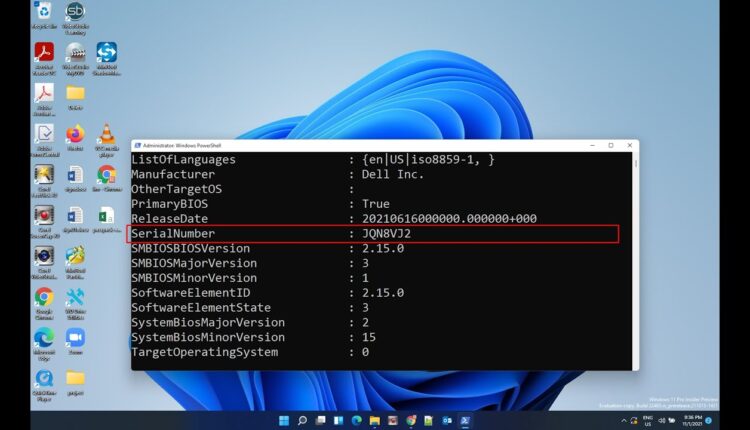Open the volume control in the system tray
This screenshot has width=750, height=430.
pyautogui.click(x=662, y=420)
